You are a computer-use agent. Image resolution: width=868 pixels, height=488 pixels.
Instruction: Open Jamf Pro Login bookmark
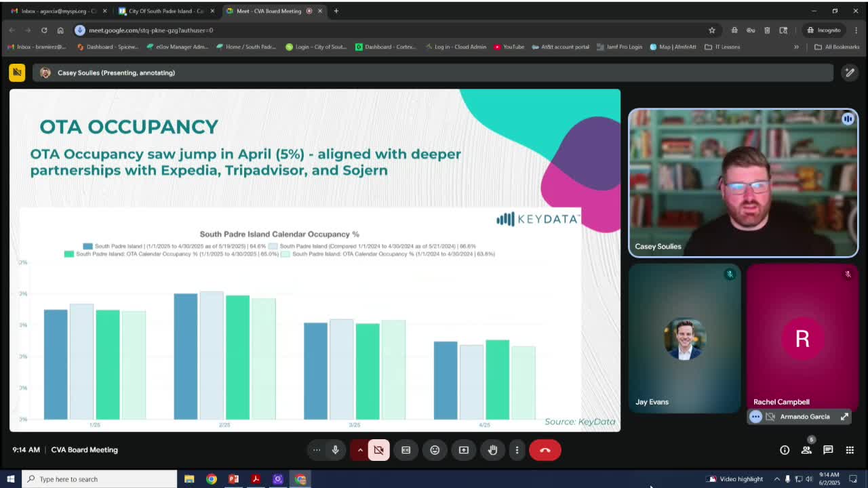619,47
